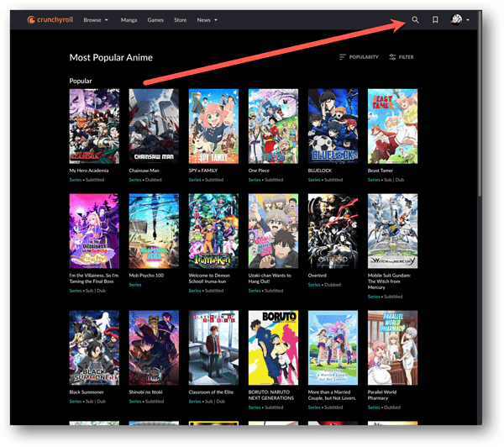Open BLUELOCK poster
Screen dimensions: 504x447
pyautogui.click(x=333, y=126)
